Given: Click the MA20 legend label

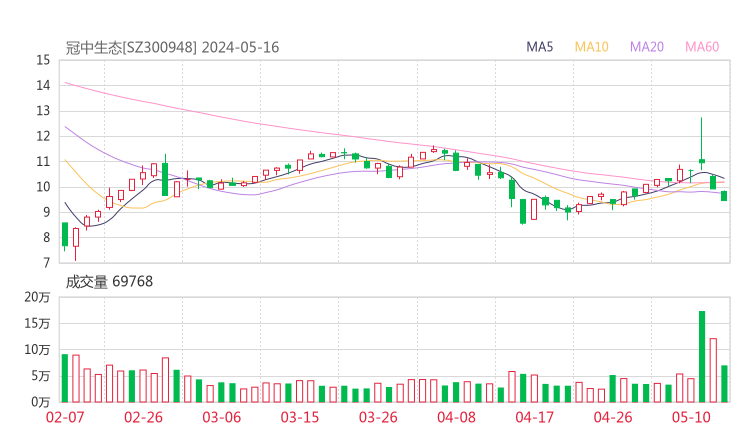Looking at the screenshot, I should pyautogui.click(x=647, y=47).
